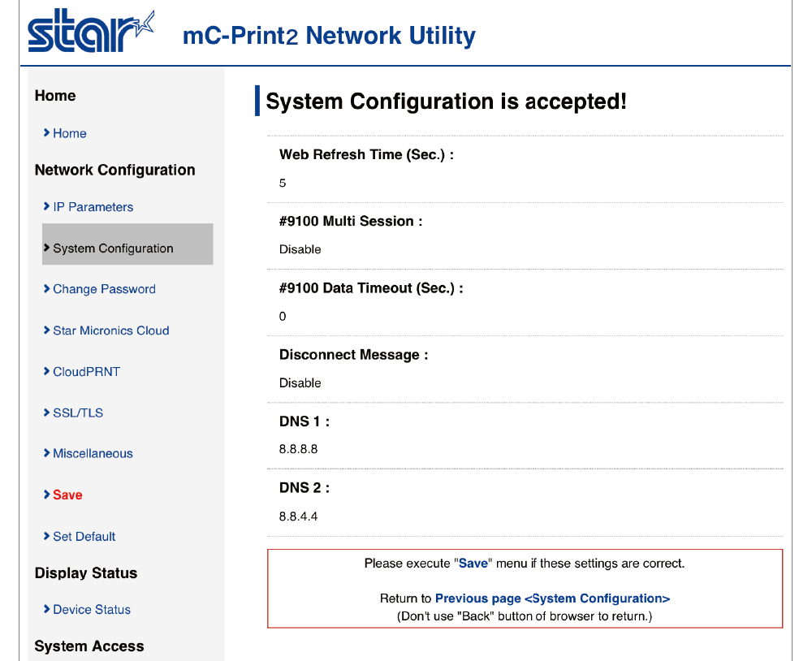View Device Status under Display Status

tap(92, 609)
